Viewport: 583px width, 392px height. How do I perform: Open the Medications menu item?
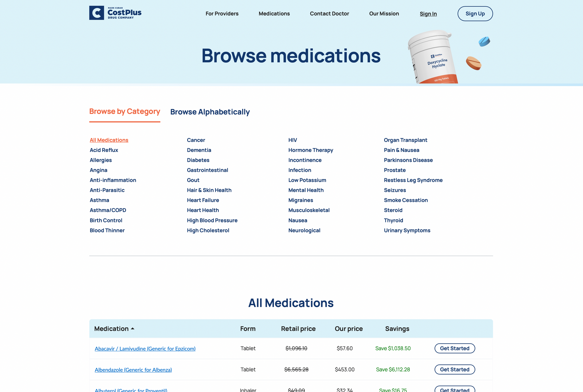(x=274, y=14)
